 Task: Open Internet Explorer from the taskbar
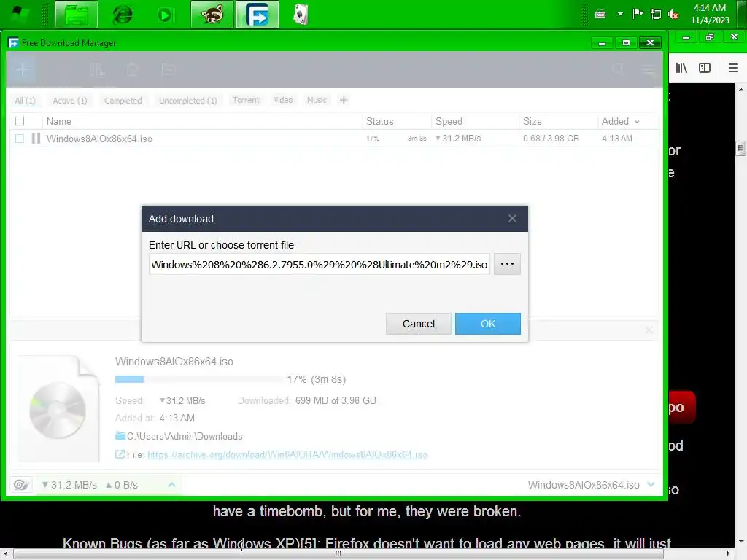123,15
